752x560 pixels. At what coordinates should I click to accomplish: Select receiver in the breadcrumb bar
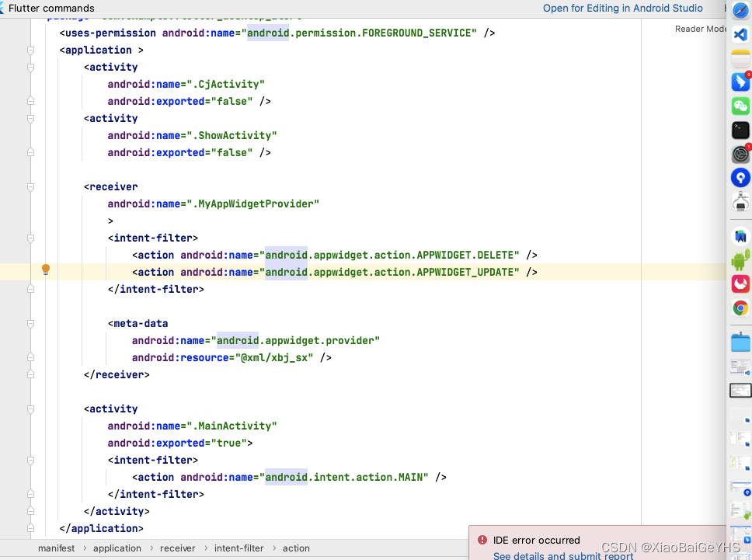coord(177,548)
